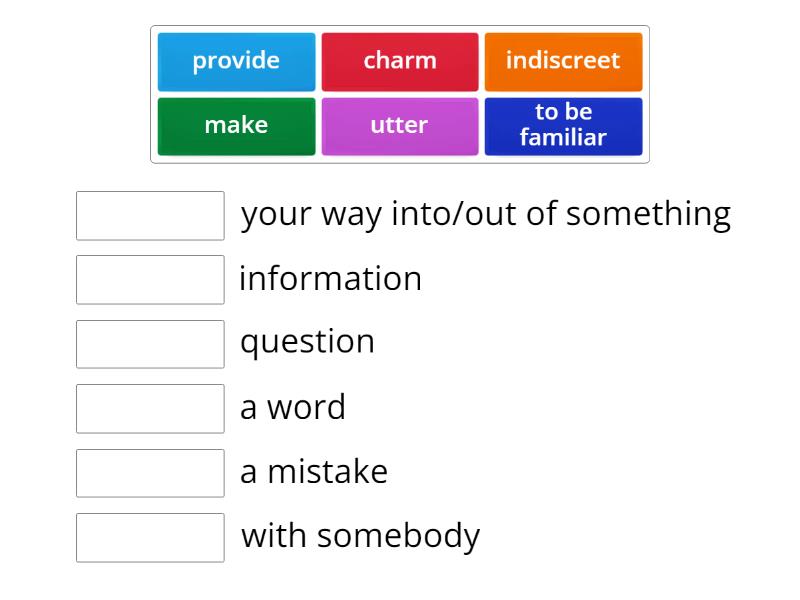This screenshot has height=600, width=800.
Task: Select the 'charm' word tile
Action: point(400,61)
